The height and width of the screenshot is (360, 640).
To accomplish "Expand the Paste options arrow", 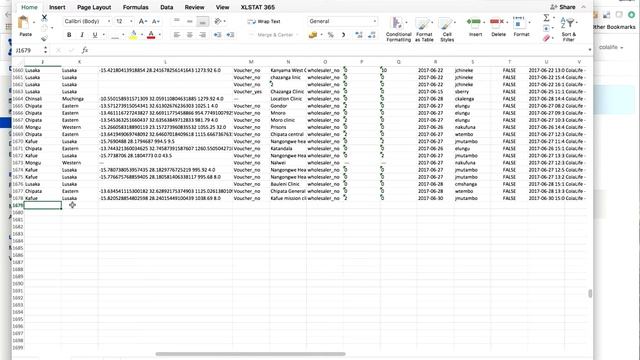I will click(x=34, y=23).
